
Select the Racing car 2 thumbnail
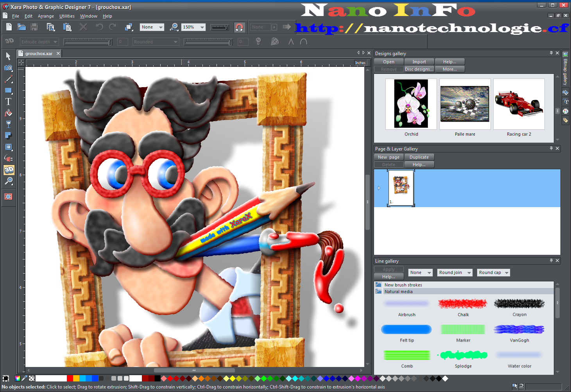(x=519, y=104)
